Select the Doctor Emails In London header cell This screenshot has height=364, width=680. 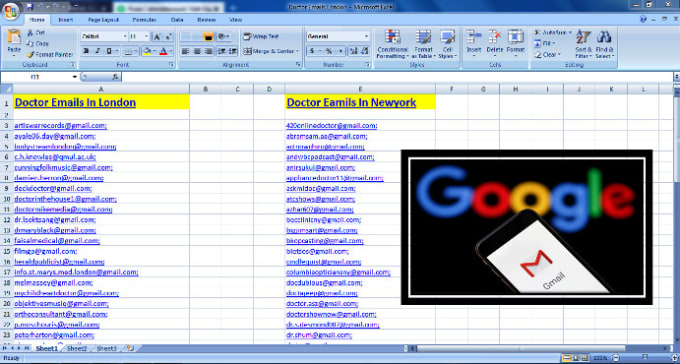click(101, 102)
